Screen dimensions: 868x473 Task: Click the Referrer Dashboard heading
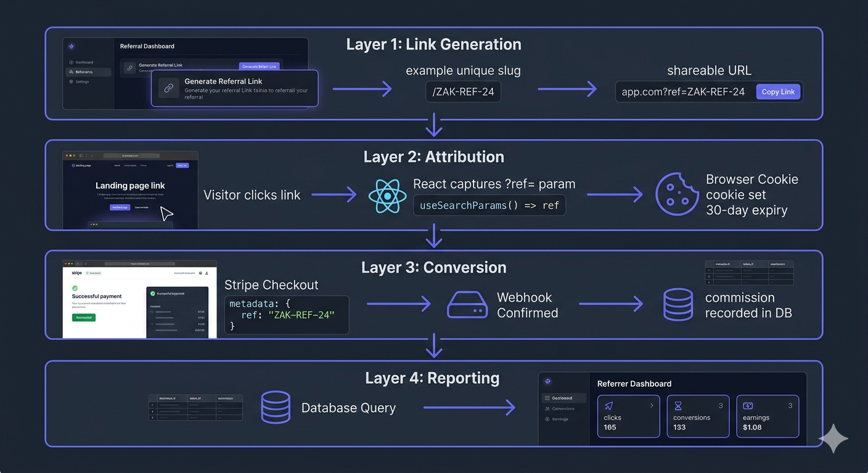(634, 384)
